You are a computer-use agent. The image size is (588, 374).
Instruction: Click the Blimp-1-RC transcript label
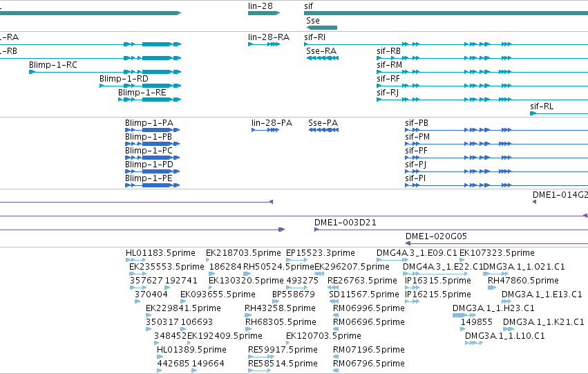[x=53, y=65]
